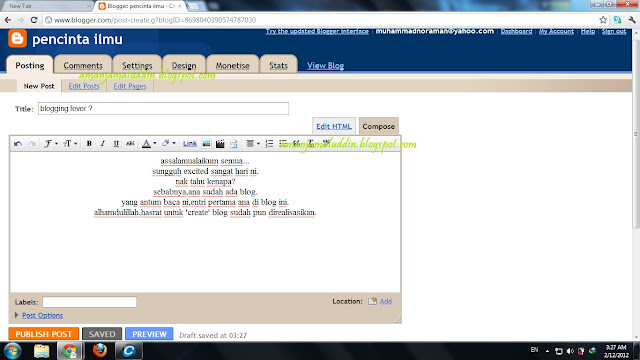Click the Labels input field

[x=89, y=302]
